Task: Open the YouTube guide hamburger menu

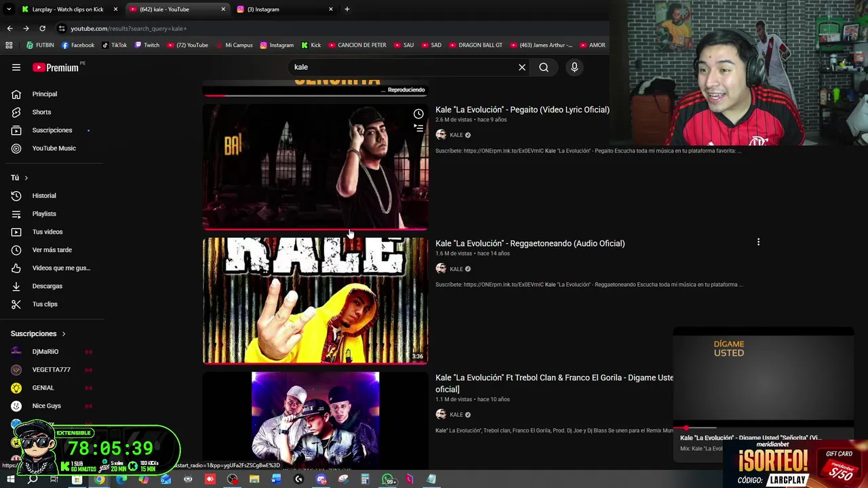Action: click(16, 67)
